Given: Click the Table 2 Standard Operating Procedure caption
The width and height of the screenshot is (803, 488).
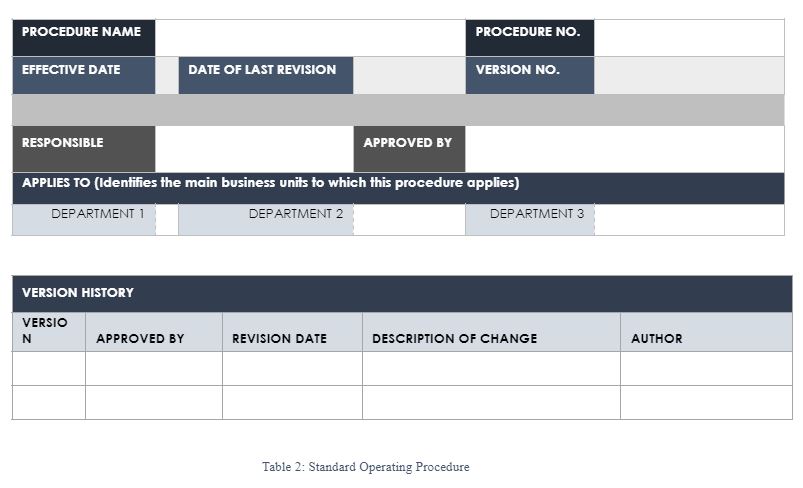Looking at the screenshot, I should [366, 467].
